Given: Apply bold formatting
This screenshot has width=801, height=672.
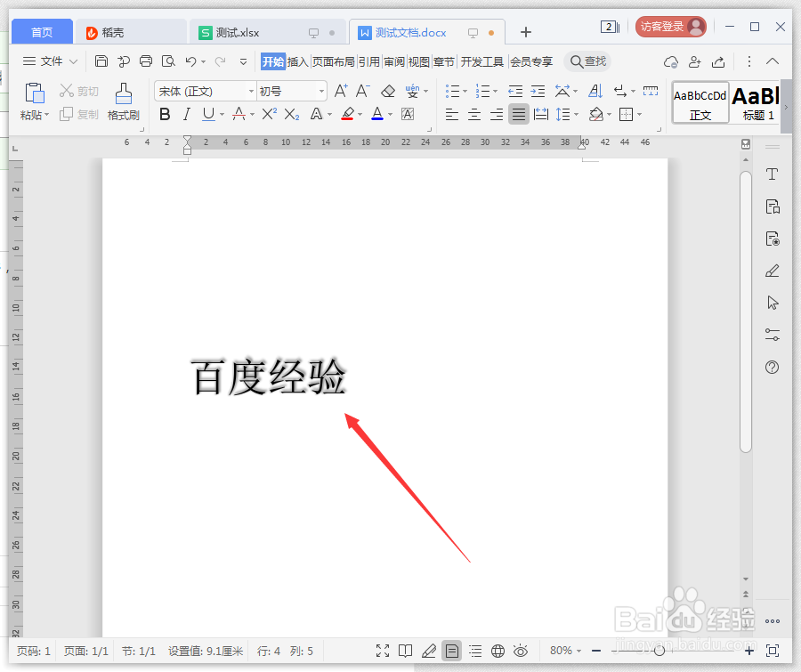Looking at the screenshot, I should pyautogui.click(x=165, y=114).
